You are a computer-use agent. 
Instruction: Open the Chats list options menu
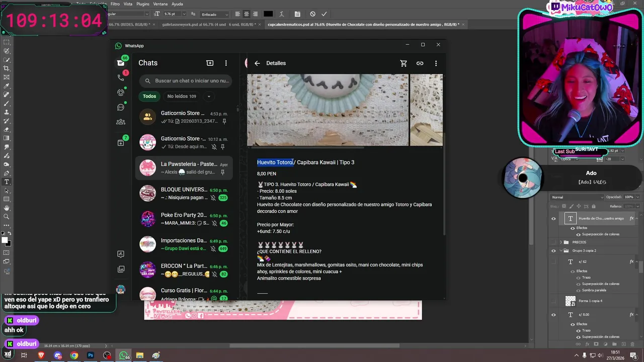[x=226, y=63]
